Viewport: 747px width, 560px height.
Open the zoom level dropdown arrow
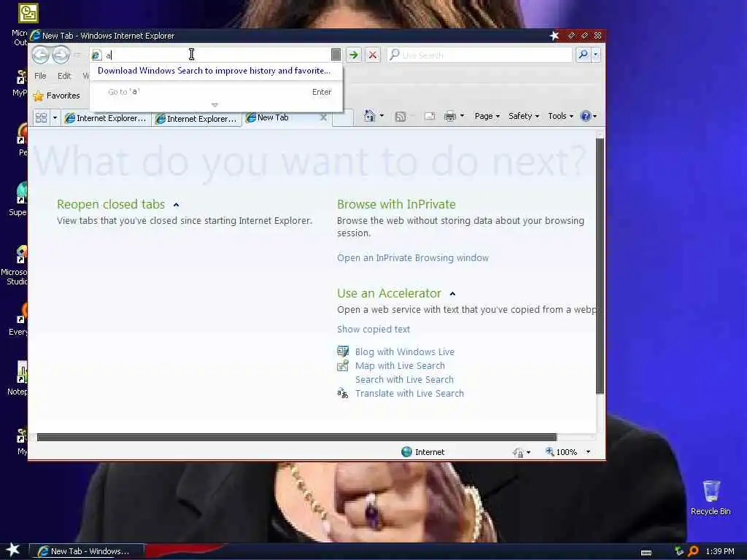[588, 452]
